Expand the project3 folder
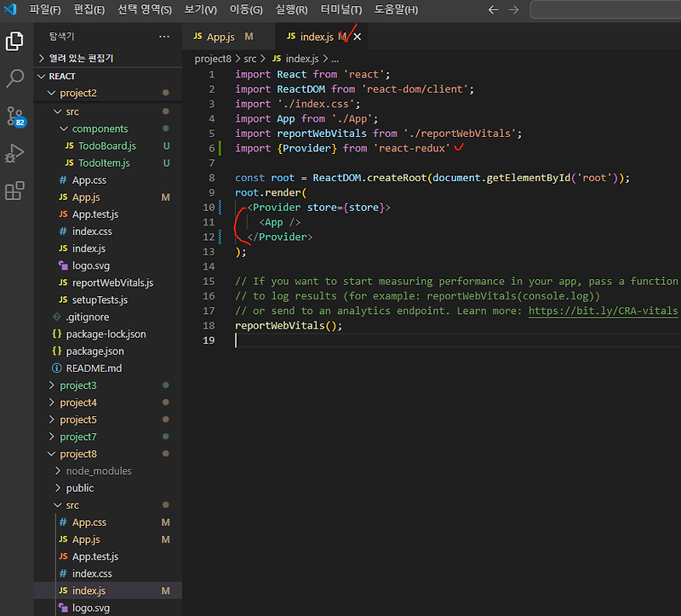Screen dimensions: 681x616 point(77,385)
